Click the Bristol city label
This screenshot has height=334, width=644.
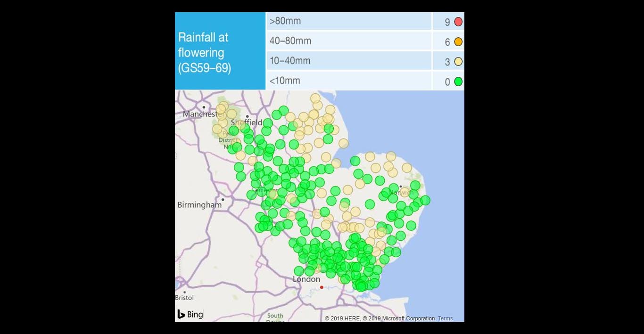(x=184, y=298)
